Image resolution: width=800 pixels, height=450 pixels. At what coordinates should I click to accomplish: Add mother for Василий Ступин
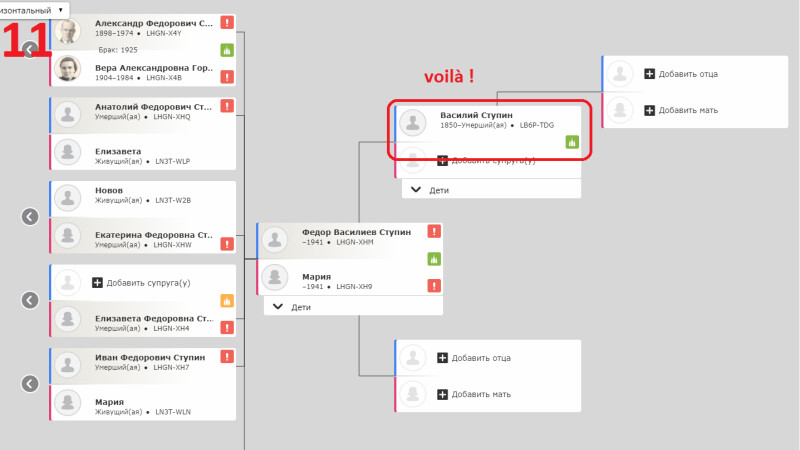(681, 110)
